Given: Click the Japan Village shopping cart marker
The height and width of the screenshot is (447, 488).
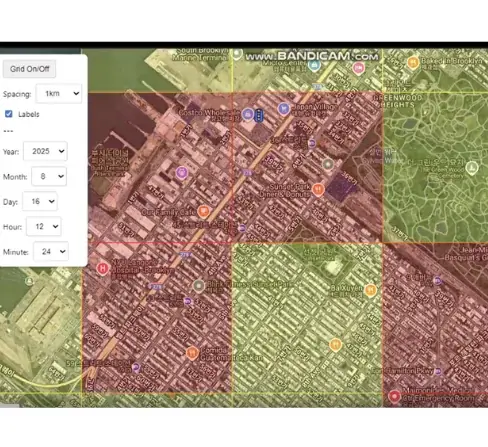Looking at the screenshot, I should pos(284,109).
